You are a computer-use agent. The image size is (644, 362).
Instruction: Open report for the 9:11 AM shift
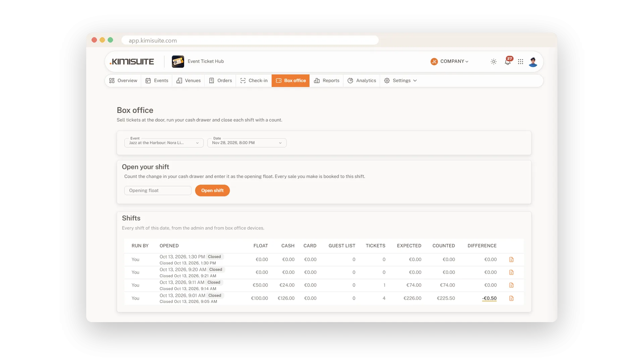coord(511,285)
